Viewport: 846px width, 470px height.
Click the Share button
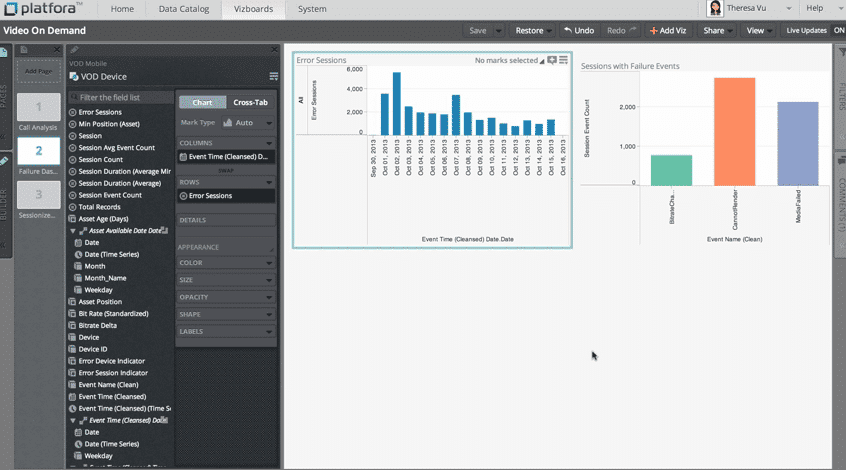click(718, 31)
